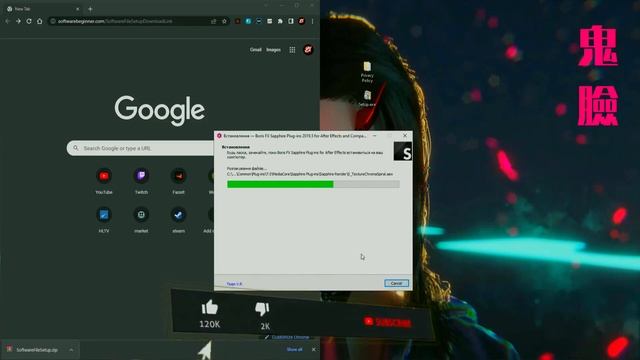This screenshot has height=360, width=640.
Task: Select the New Tab browser tab
Action: (43, 9)
